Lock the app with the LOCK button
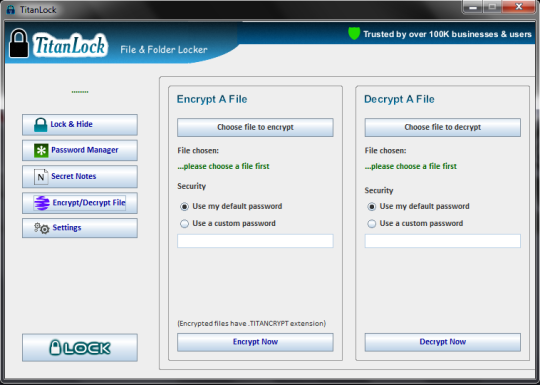Viewport: 540px width, 385px height. tap(80, 347)
